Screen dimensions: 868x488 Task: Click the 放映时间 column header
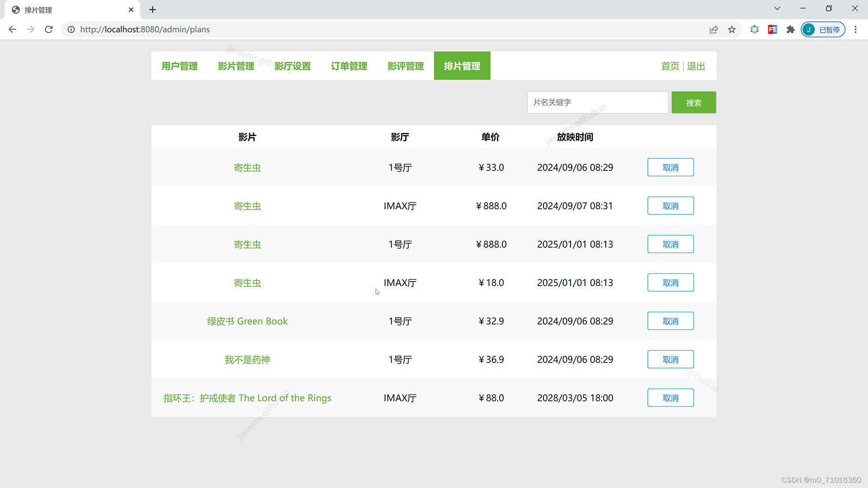575,137
